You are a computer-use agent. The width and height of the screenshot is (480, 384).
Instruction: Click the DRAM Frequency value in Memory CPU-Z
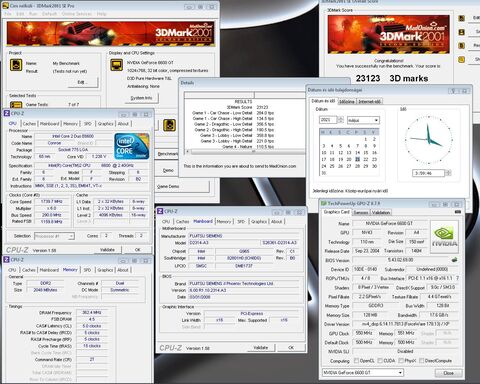click(91, 313)
